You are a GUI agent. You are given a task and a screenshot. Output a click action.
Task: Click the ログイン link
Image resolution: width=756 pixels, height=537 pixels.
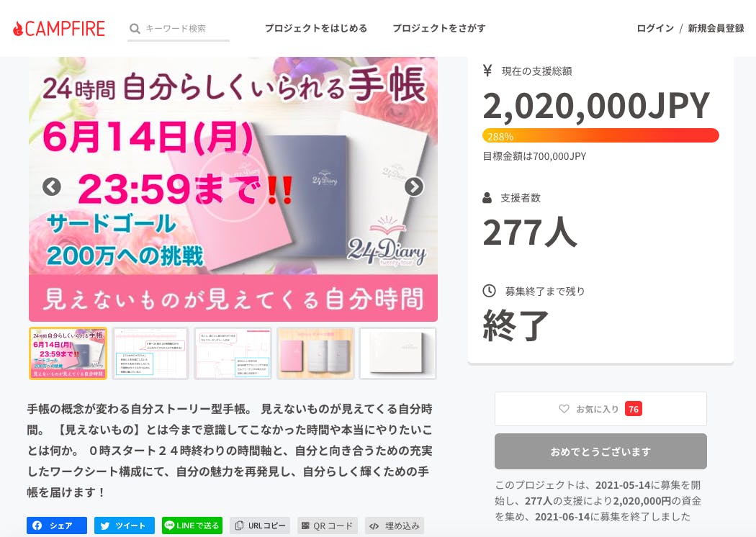click(x=655, y=29)
